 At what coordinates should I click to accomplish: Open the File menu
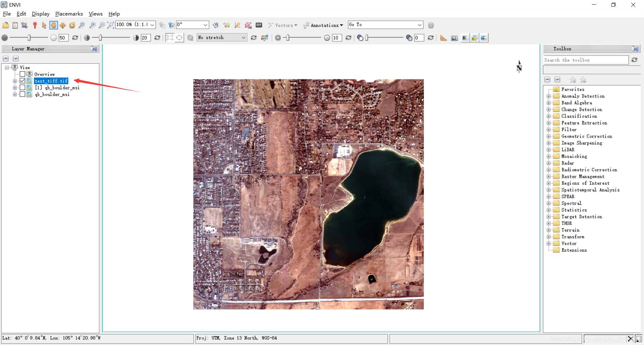(x=7, y=14)
